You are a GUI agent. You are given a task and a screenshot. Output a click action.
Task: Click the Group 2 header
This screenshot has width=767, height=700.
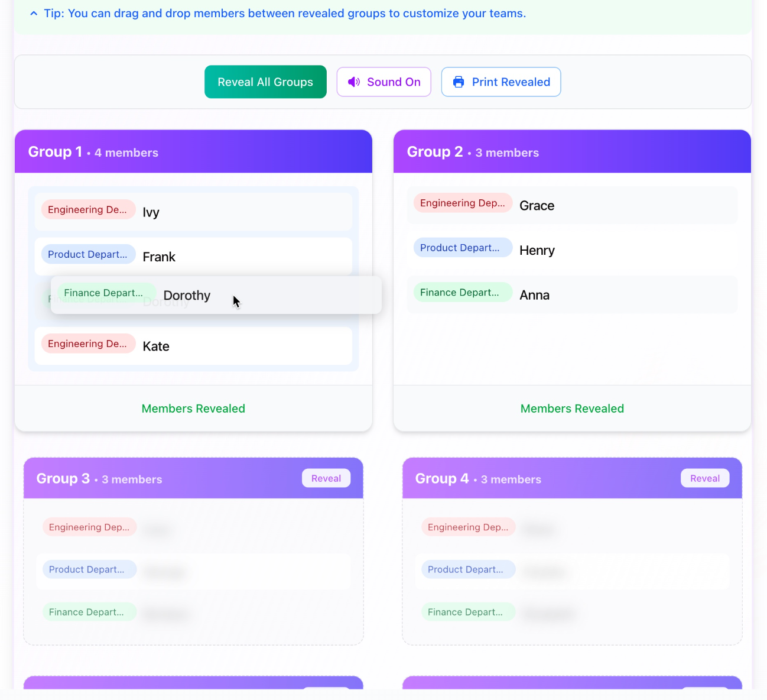pyautogui.click(x=571, y=152)
